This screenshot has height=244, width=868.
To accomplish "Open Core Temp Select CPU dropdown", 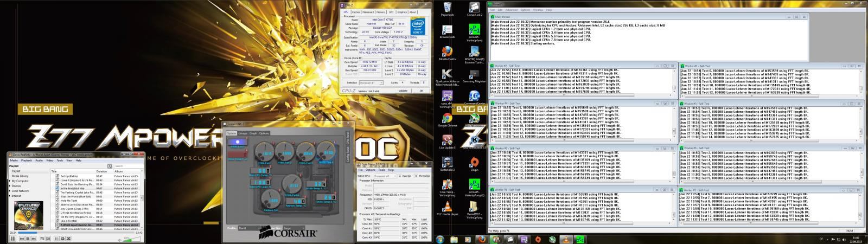I will pos(385,176).
